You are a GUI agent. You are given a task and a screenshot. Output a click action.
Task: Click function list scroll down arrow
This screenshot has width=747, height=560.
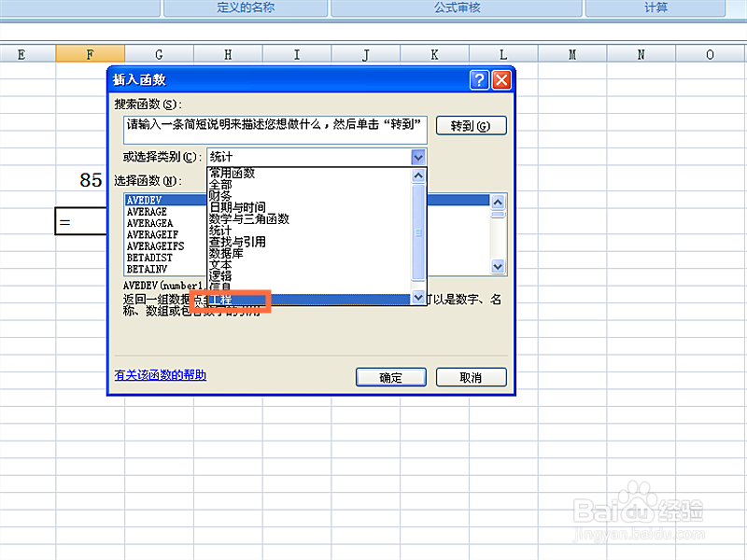(498, 266)
